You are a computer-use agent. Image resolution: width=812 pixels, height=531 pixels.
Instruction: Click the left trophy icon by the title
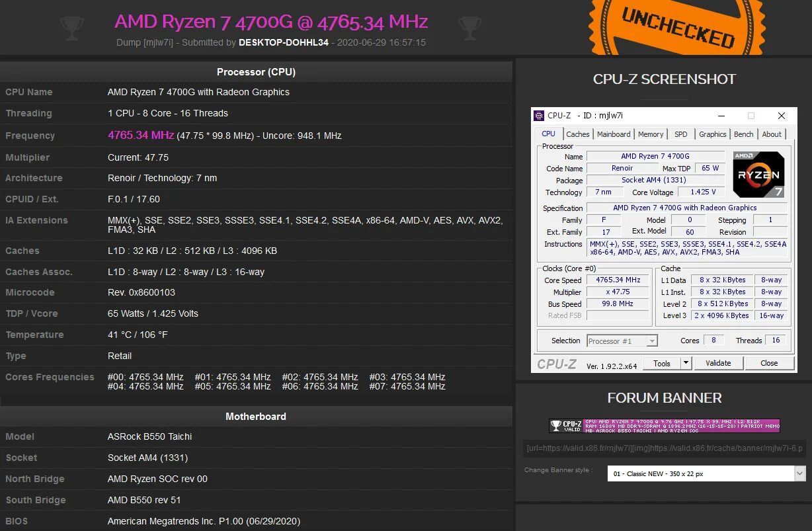pos(72,27)
